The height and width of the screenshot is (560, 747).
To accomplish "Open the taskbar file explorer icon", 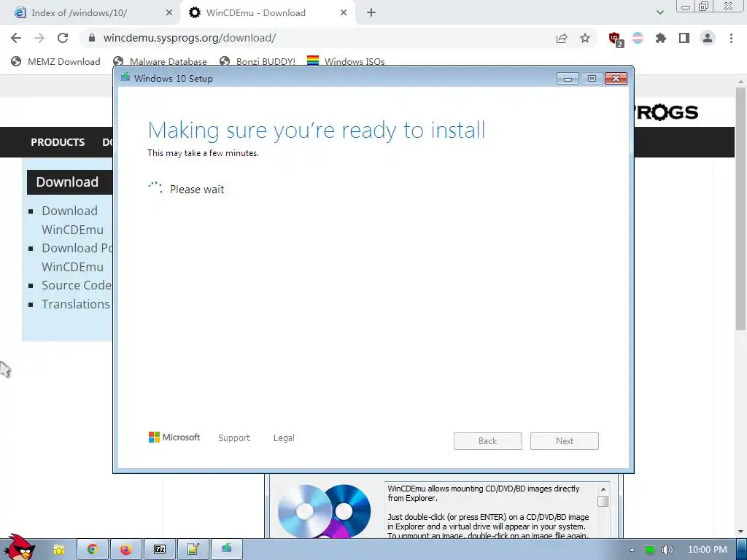I will point(58,550).
